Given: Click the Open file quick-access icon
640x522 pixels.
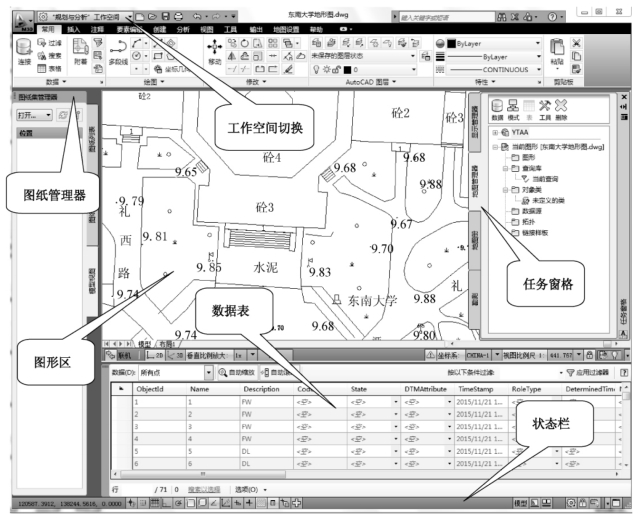Looking at the screenshot, I should tap(152, 17).
